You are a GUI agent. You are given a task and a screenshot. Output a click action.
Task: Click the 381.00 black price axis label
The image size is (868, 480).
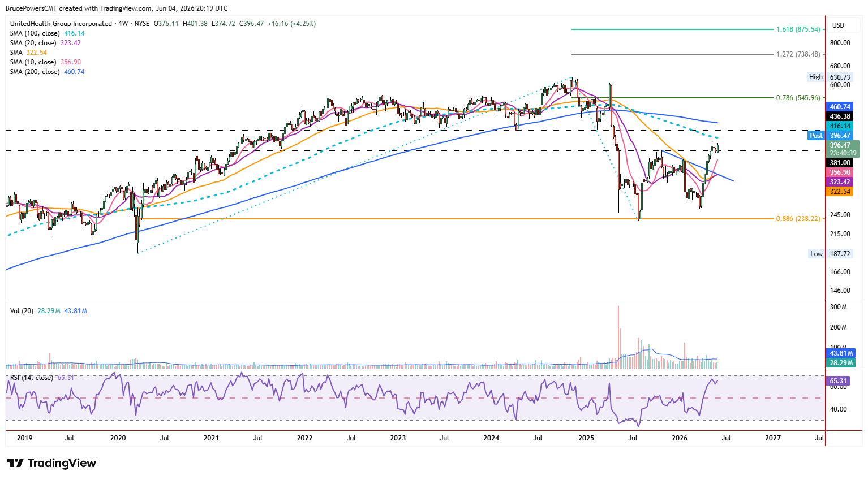tap(840, 163)
